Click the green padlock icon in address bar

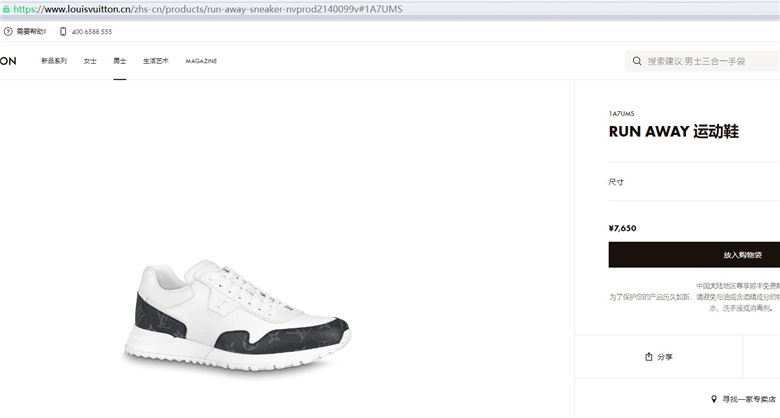click(x=6, y=9)
